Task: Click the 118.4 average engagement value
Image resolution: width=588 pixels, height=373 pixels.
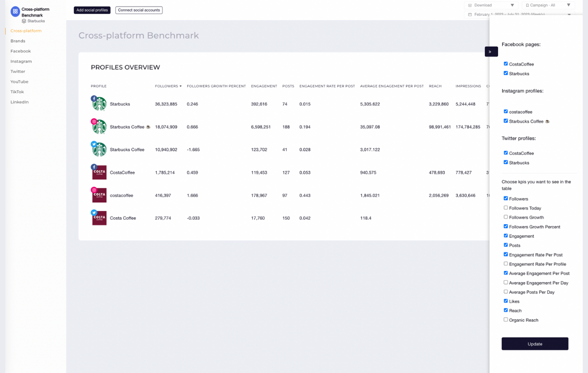Action: pyautogui.click(x=366, y=218)
